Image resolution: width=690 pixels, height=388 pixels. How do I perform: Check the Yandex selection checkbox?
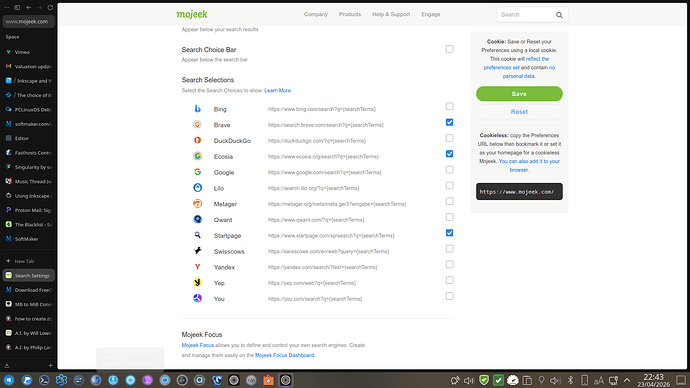tap(449, 264)
